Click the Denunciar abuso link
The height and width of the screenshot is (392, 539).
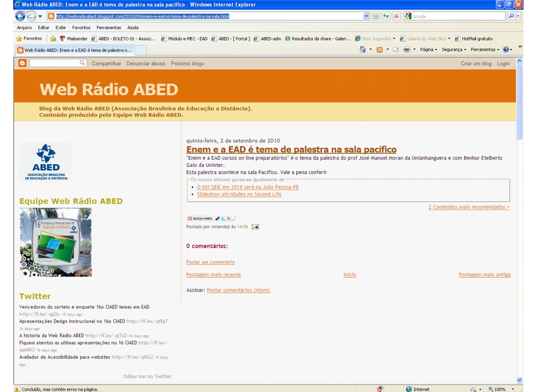click(146, 63)
